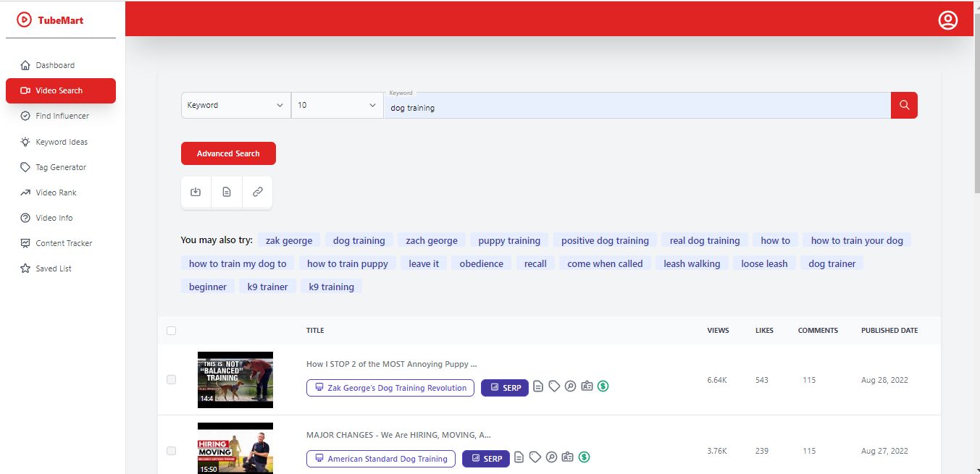
Task: Click the Advanced Search button
Action: 228,153
